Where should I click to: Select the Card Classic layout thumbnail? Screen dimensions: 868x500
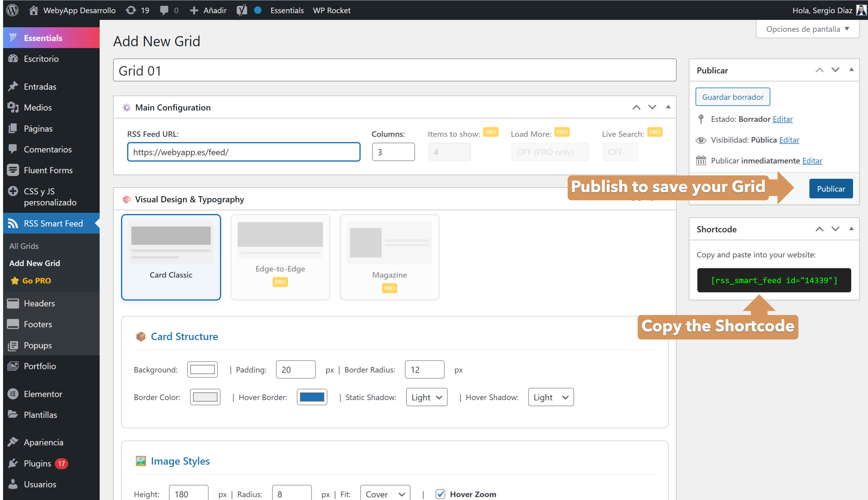coord(171,257)
